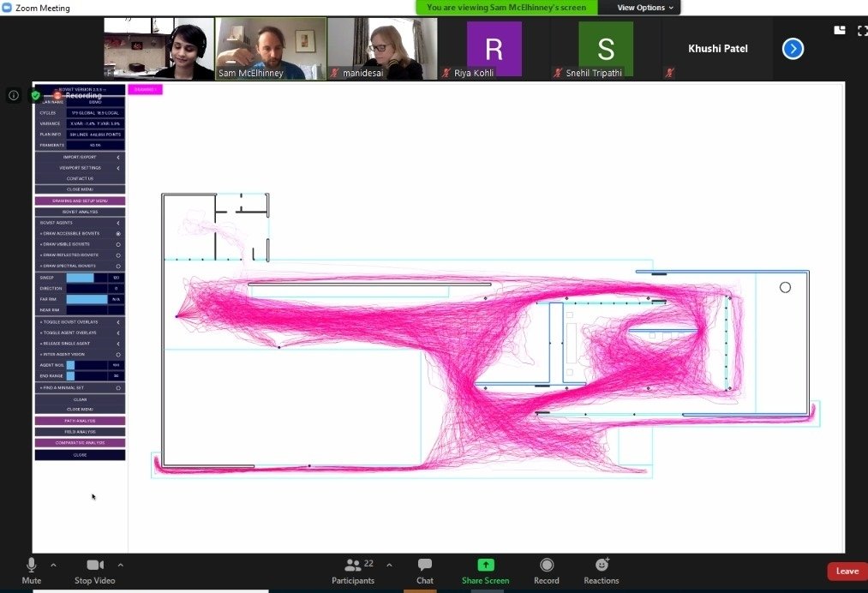Click muted mic icon under Khushi Patel

(x=670, y=73)
